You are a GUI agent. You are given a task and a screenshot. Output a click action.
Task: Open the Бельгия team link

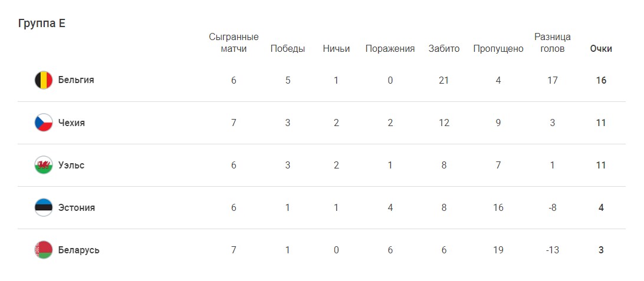click(76, 80)
